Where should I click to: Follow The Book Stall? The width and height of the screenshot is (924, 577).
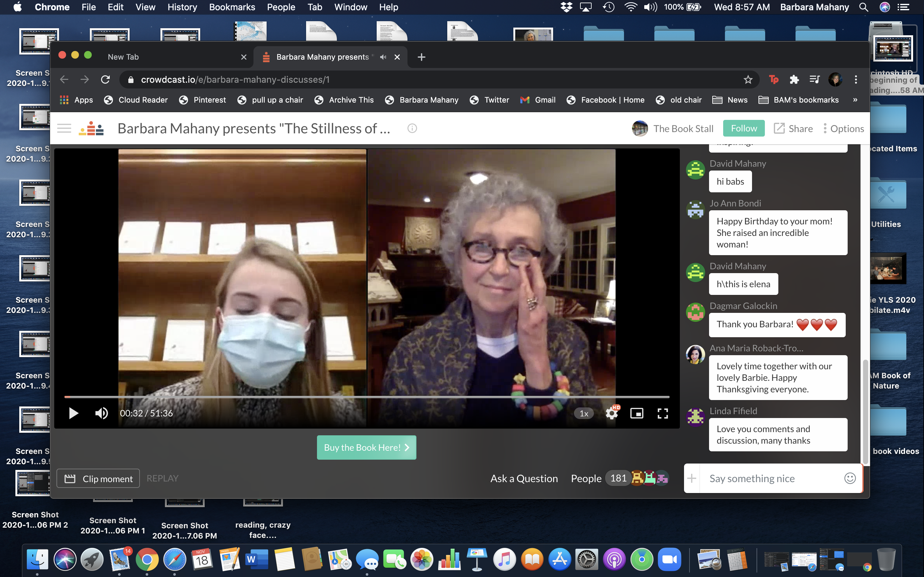point(743,129)
